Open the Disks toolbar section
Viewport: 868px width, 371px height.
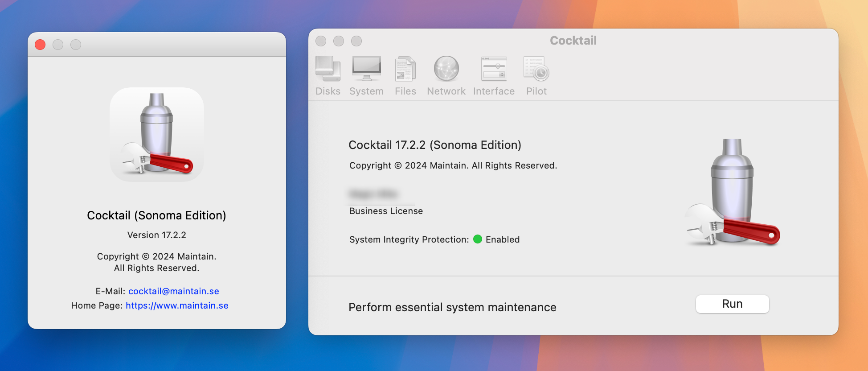[328, 76]
